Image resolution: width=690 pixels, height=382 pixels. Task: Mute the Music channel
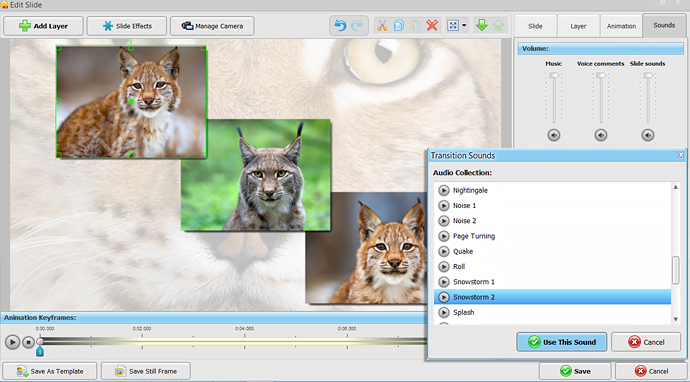554,135
